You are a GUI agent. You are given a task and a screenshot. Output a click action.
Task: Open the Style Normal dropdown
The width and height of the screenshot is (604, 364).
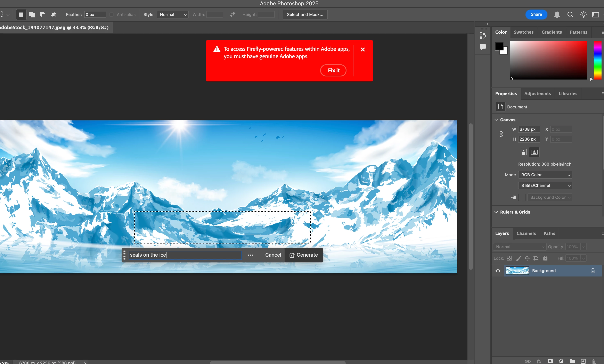tap(173, 15)
